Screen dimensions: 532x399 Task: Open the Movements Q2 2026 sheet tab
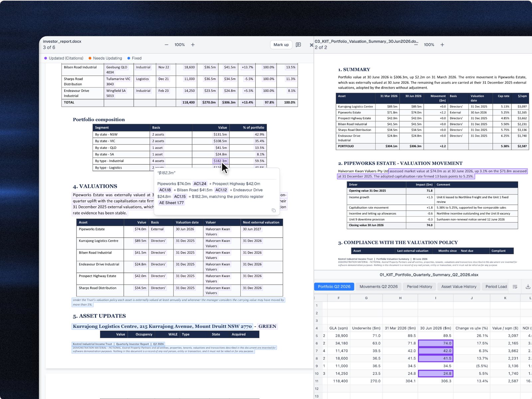click(x=378, y=287)
